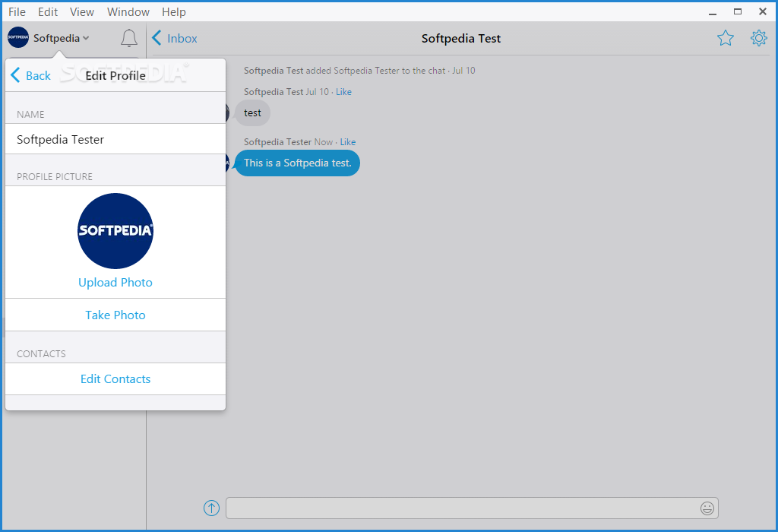Click the sender name 'Softpedia Tester' above message
Viewport: 778px width, 532px height.
(277, 142)
